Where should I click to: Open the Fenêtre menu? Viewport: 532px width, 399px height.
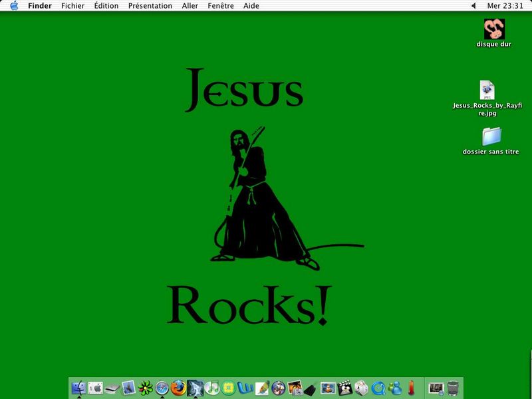coord(221,6)
